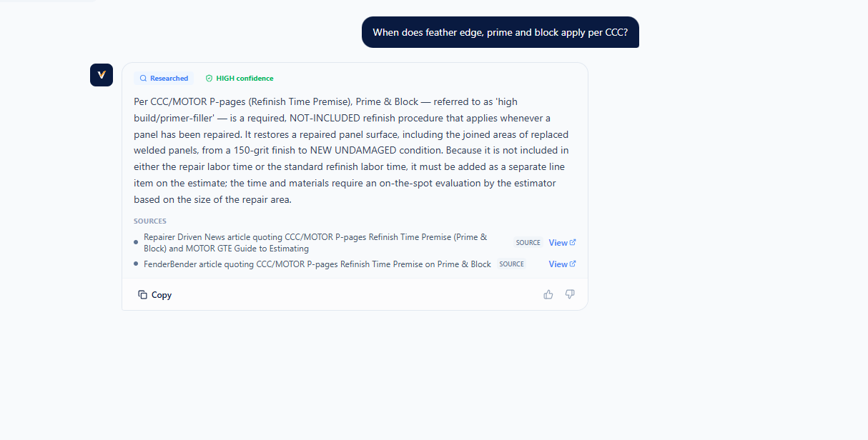Click the response paragraph starting 'Per CCC/MOTOR'

coord(352,151)
